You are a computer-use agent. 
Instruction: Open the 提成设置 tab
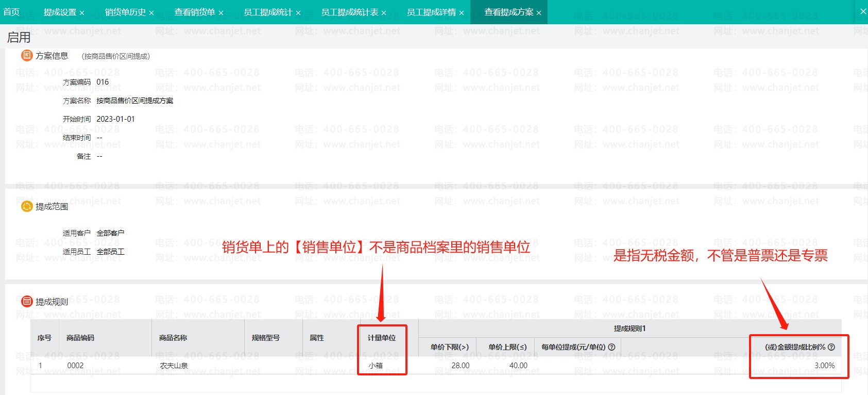tap(60, 12)
